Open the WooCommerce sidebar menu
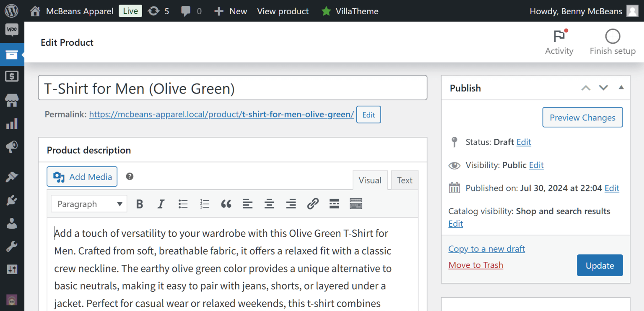Image resolution: width=644 pixels, height=311 pixels. [12, 30]
